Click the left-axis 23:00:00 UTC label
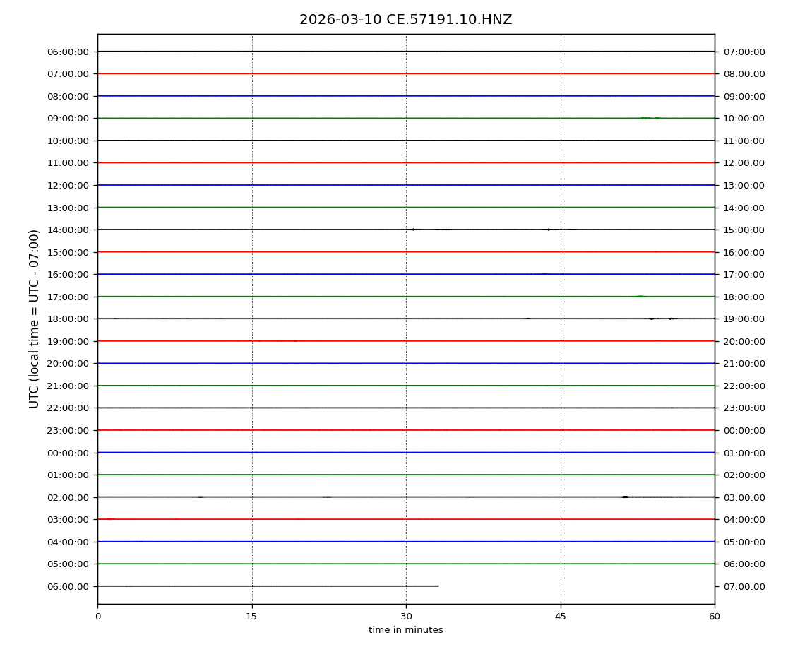 (68, 430)
